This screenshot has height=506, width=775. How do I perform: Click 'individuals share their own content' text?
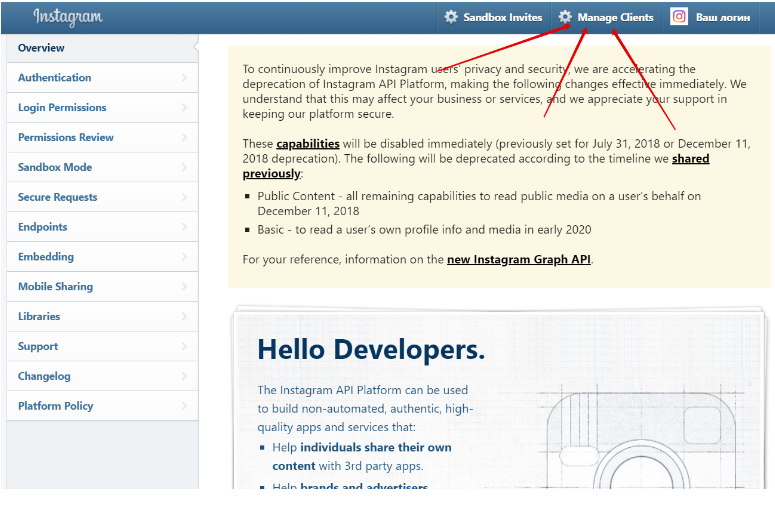click(362, 457)
